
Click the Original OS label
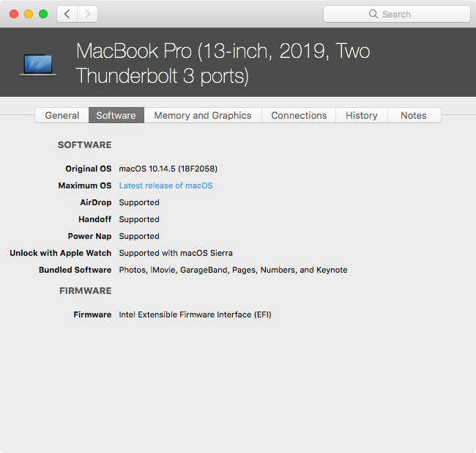89,169
